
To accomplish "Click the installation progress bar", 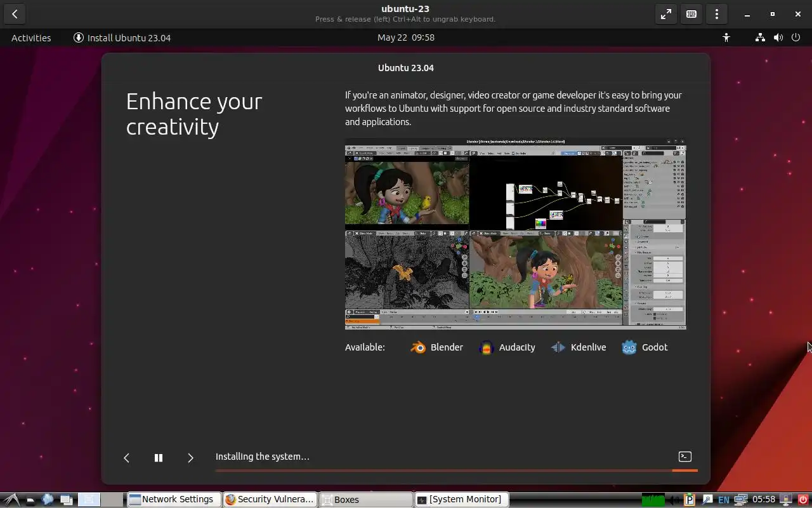I will coord(456,471).
